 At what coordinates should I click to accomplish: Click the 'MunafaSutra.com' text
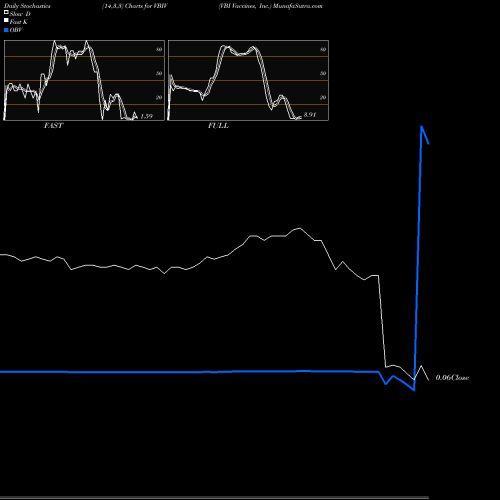coord(298,6)
